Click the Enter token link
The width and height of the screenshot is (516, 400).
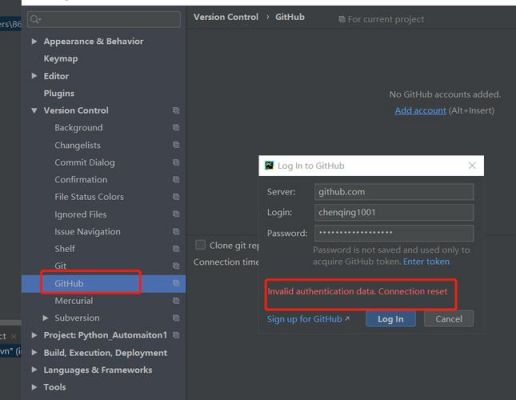pyautogui.click(x=426, y=262)
